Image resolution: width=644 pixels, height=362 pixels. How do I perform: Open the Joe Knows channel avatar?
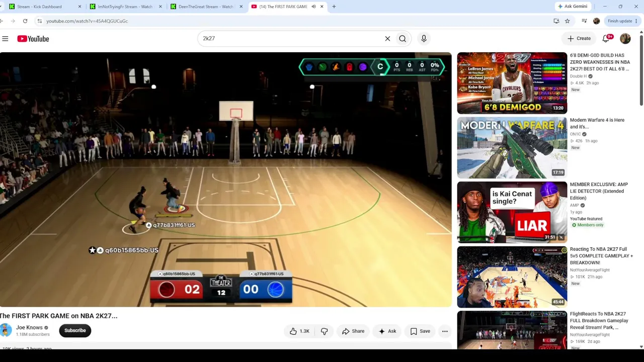(6, 330)
